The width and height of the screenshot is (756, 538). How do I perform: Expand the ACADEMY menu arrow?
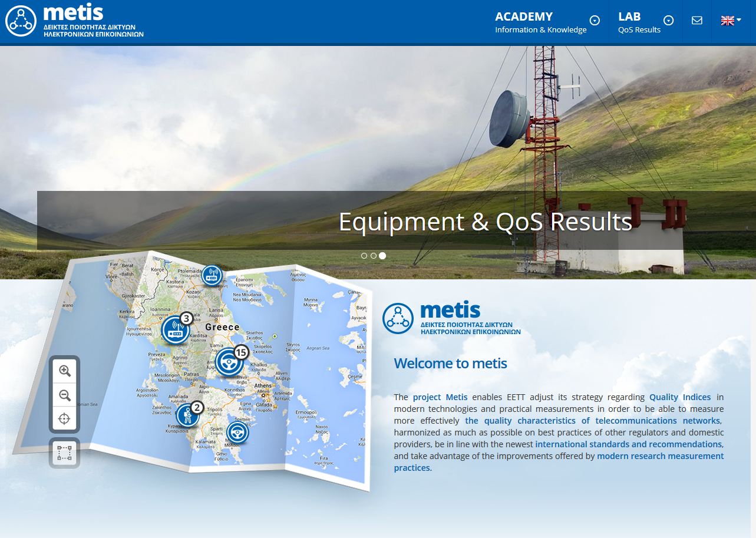pos(595,21)
